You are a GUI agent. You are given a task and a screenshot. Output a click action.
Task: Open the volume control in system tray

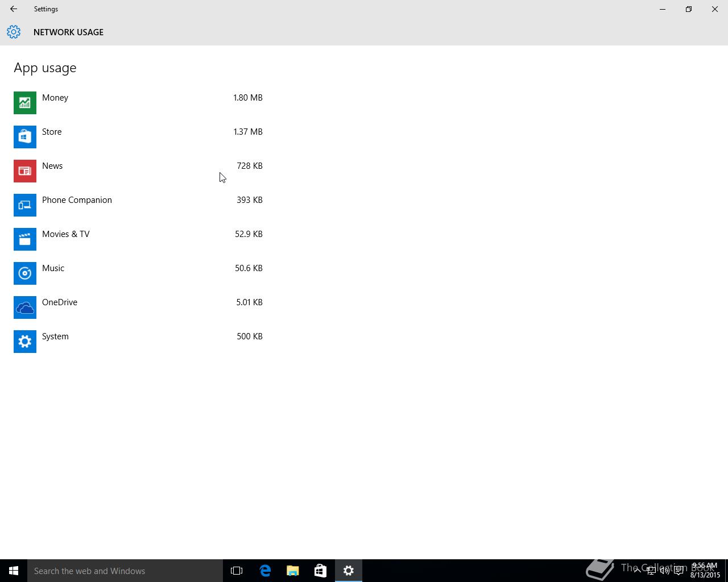tap(665, 571)
